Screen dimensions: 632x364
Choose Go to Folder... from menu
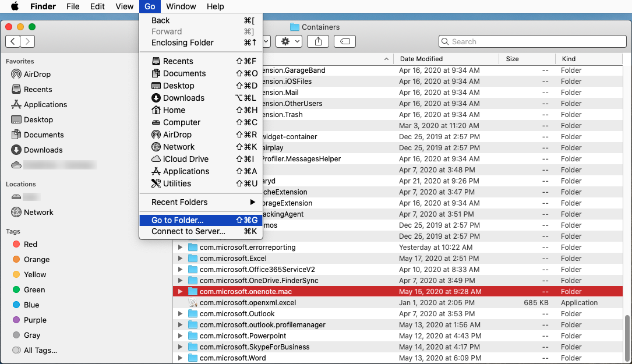(201, 220)
